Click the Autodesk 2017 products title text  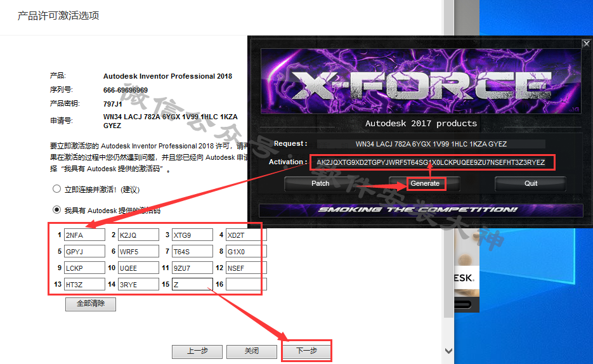pos(421,123)
